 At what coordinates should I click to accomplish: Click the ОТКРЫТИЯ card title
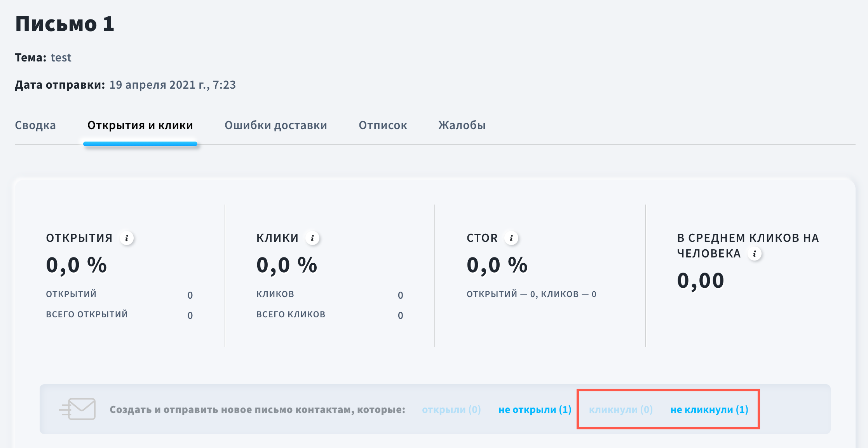pyautogui.click(x=79, y=238)
